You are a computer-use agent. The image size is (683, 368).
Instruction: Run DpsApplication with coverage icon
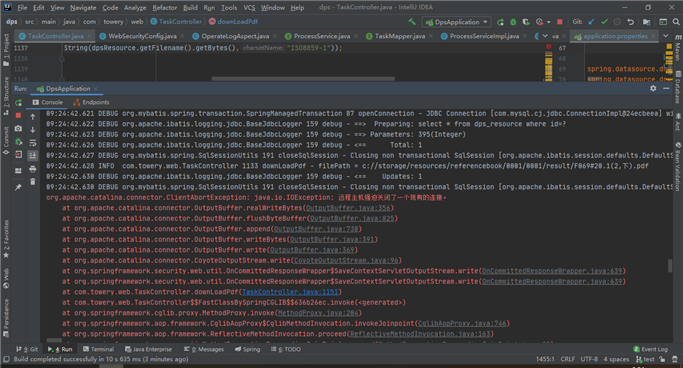(526, 22)
